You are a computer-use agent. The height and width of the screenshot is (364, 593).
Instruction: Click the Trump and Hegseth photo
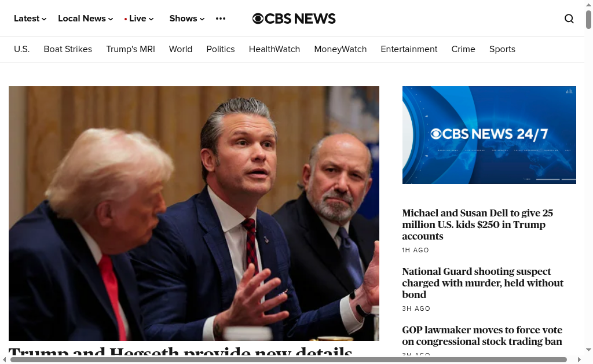[193, 214]
